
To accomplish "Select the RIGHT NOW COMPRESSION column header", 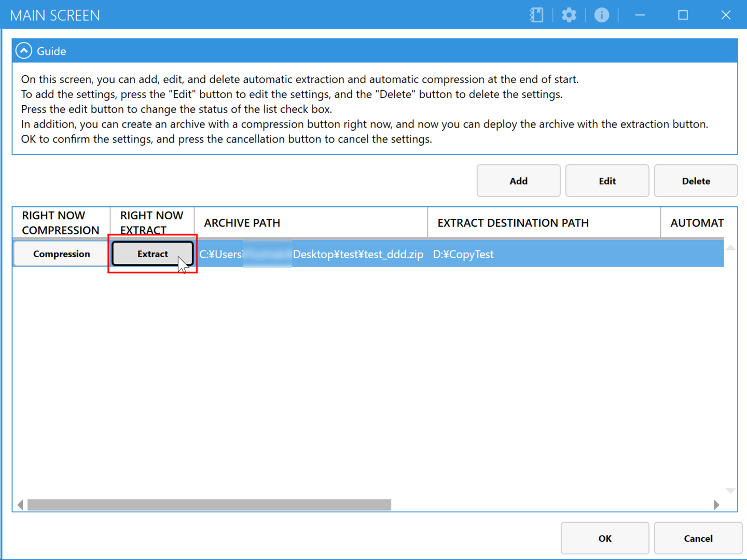I will [x=61, y=223].
